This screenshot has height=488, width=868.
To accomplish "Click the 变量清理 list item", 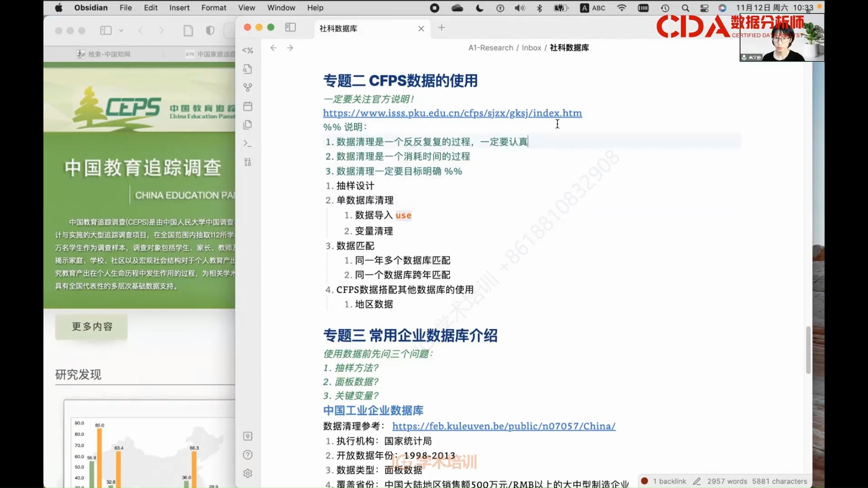I will click(373, 231).
